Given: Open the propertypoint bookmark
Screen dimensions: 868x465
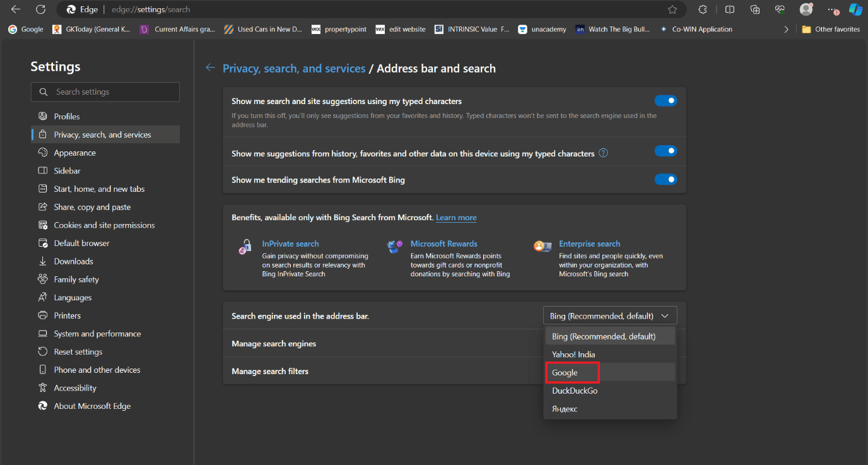Looking at the screenshot, I should [339, 29].
